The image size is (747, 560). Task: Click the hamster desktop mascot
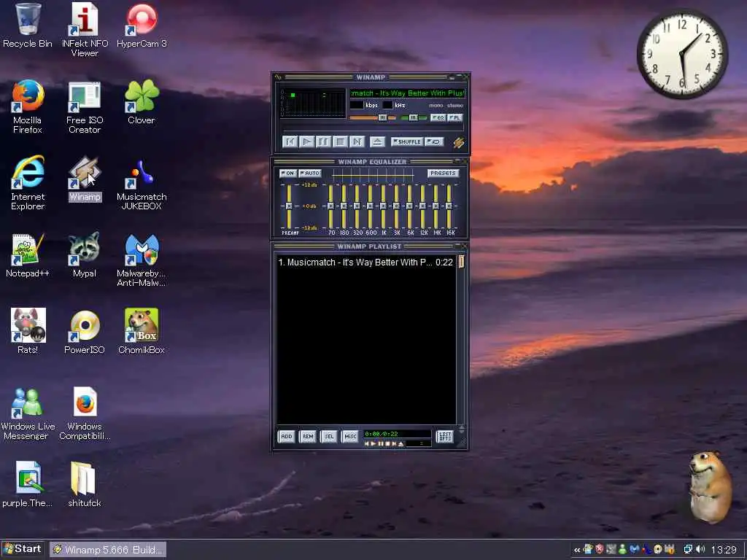pyautogui.click(x=711, y=486)
